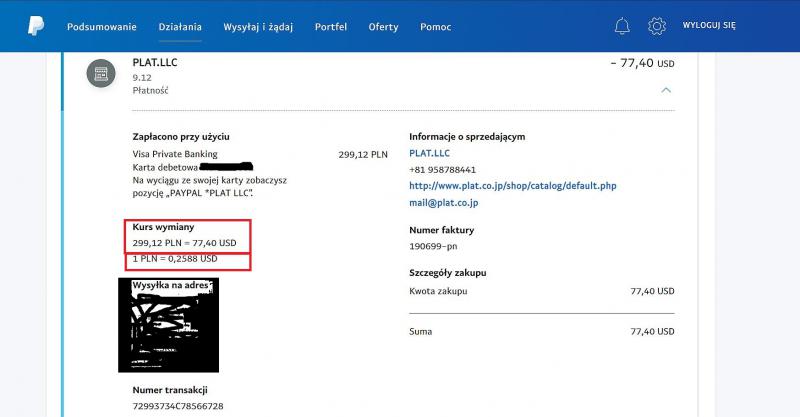Open the PLAT.LLC seller link

pyautogui.click(x=430, y=153)
